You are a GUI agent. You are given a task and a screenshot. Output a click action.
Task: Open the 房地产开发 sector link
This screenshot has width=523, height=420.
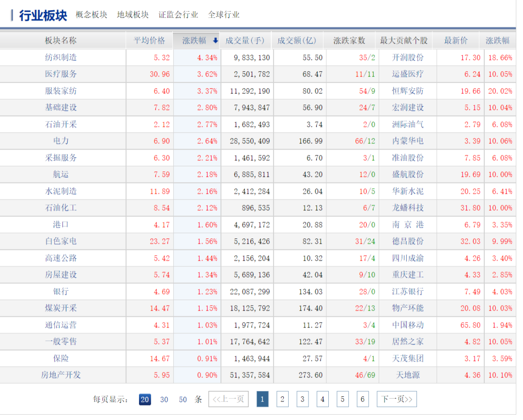pyautogui.click(x=61, y=375)
